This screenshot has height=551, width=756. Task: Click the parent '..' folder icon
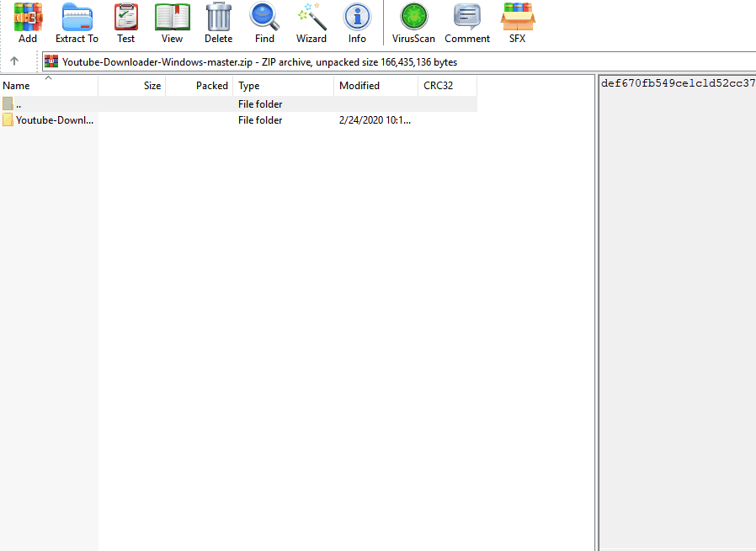tap(8, 103)
